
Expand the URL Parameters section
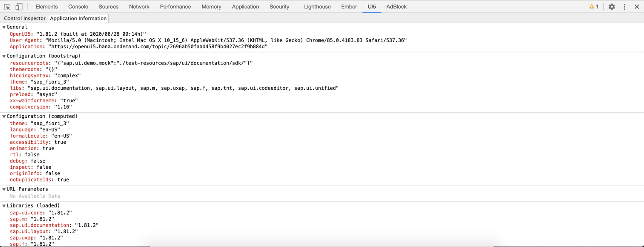[4, 189]
